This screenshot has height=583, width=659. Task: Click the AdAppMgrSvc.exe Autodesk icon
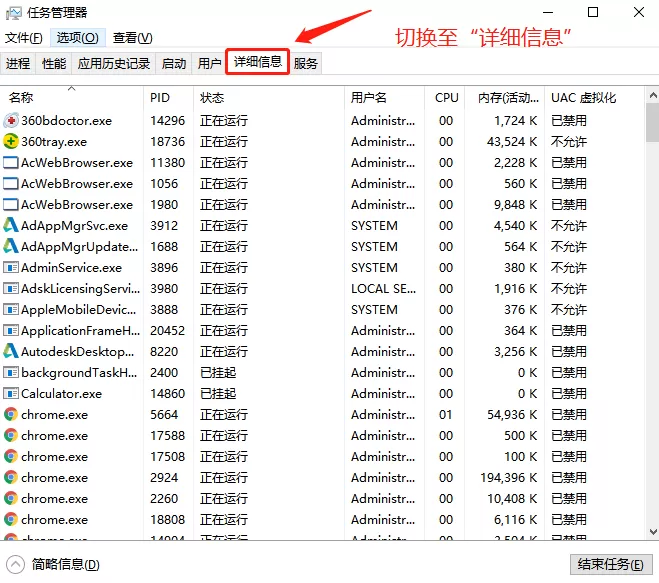(11, 225)
